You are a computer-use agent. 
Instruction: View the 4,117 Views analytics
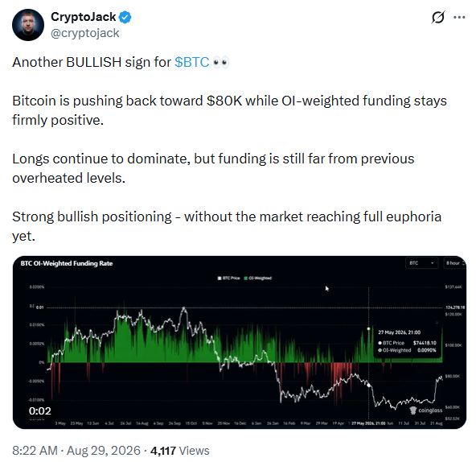tap(180, 451)
